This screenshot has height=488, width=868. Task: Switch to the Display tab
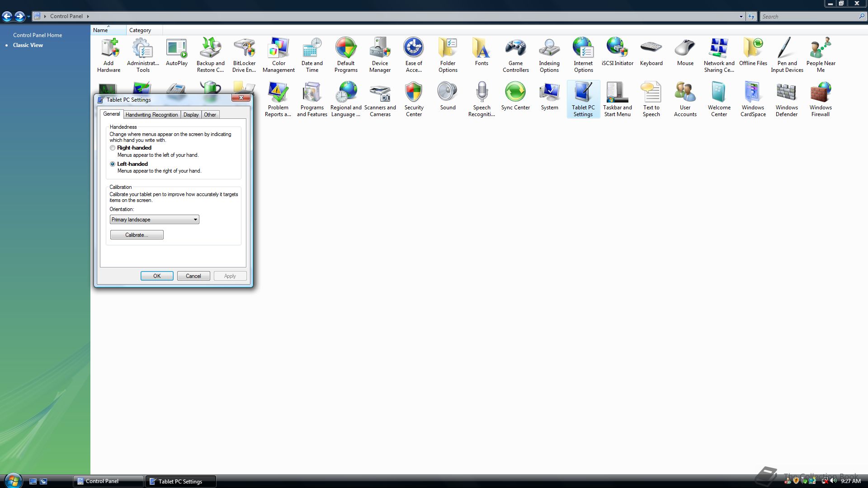coord(191,115)
